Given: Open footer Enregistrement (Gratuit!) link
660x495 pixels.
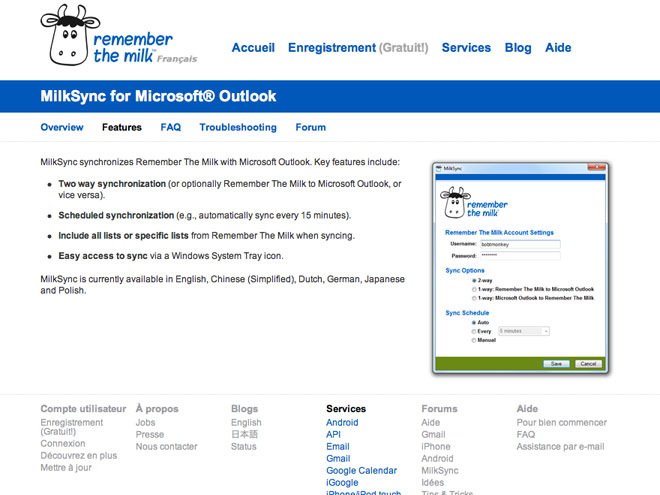Looking at the screenshot, I should pyautogui.click(x=72, y=427).
